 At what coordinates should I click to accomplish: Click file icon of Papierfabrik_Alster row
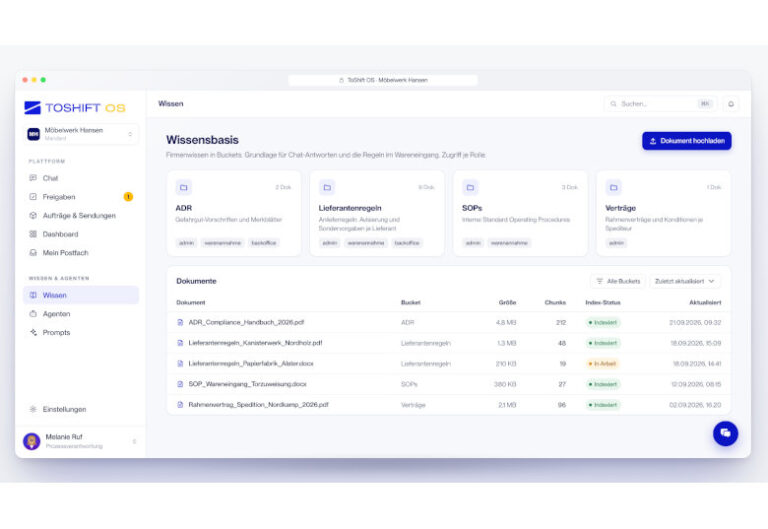pos(180,363)
